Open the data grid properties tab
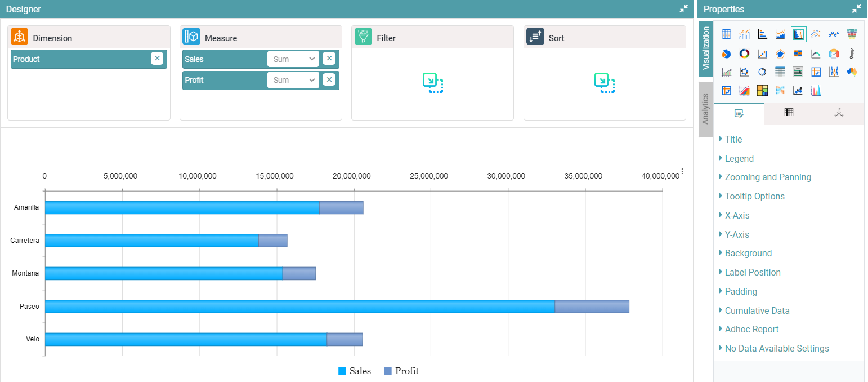This screenshot has height=382, width=868. click(x=789, y=113)
